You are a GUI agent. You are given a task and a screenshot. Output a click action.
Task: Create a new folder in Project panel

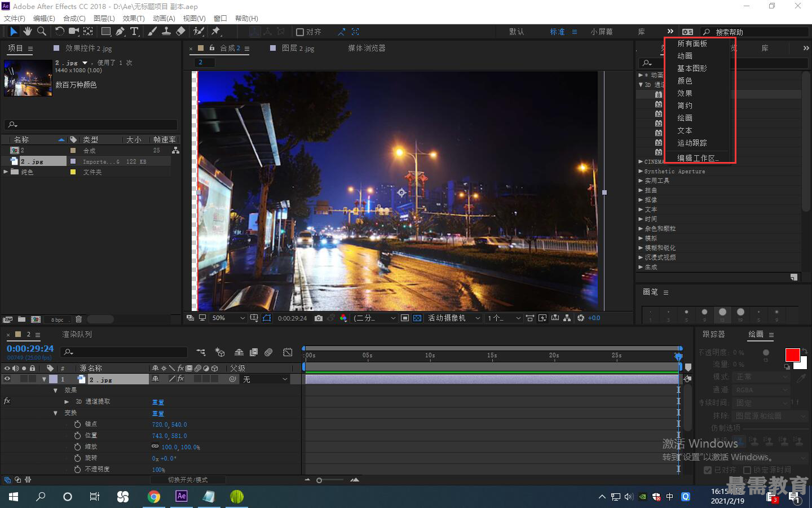21,319
